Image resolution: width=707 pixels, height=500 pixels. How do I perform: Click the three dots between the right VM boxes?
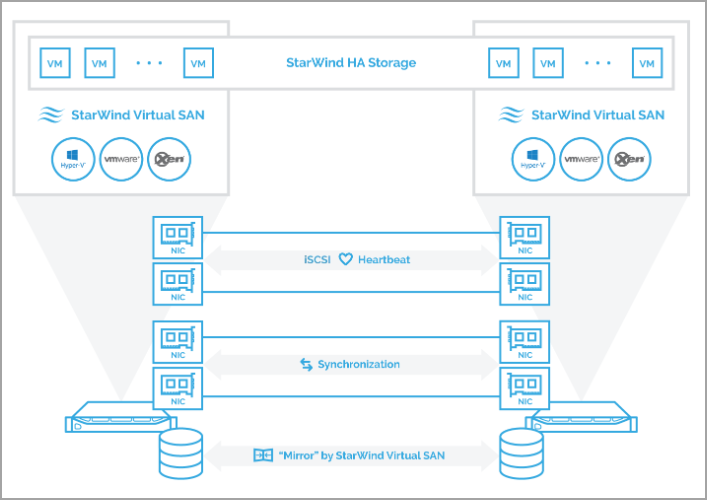(598, 63)
